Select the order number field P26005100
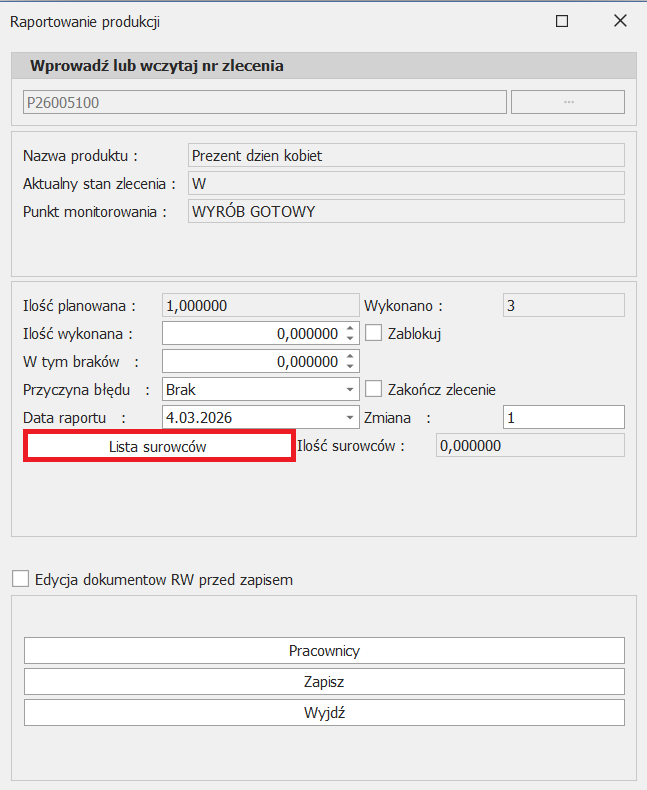 (264, 102)
